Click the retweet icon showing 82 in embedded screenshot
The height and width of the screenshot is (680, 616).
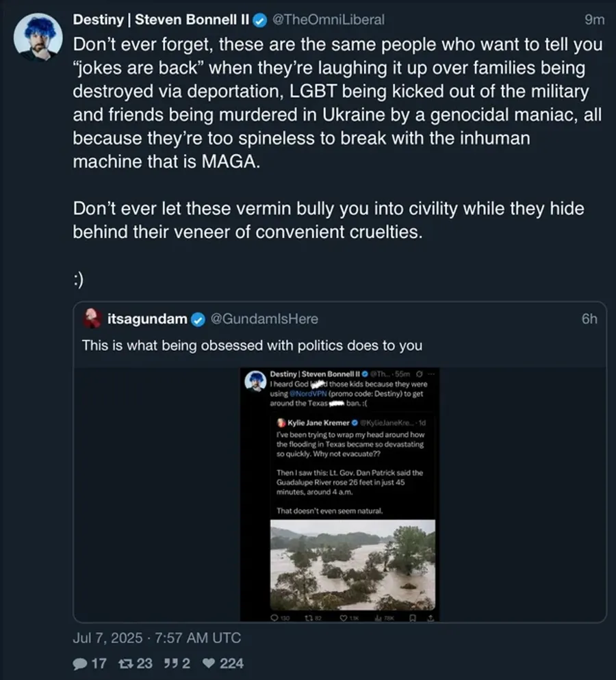[309, 617]
